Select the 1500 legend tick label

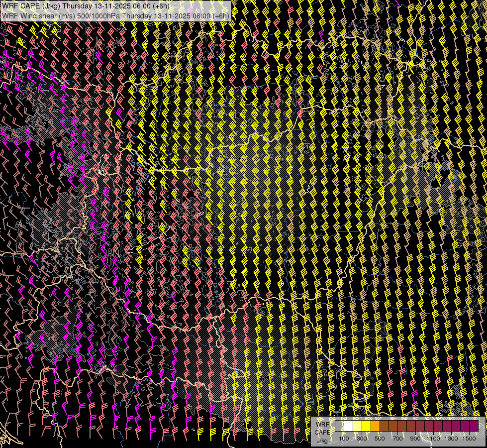[469, 439]
